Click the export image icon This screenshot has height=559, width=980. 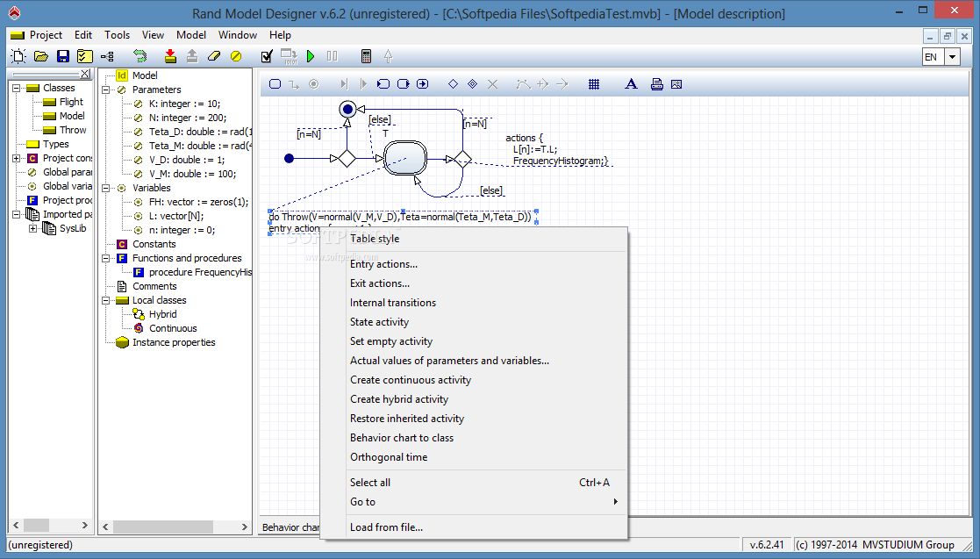pyautogui.click(x=676, y=83)
